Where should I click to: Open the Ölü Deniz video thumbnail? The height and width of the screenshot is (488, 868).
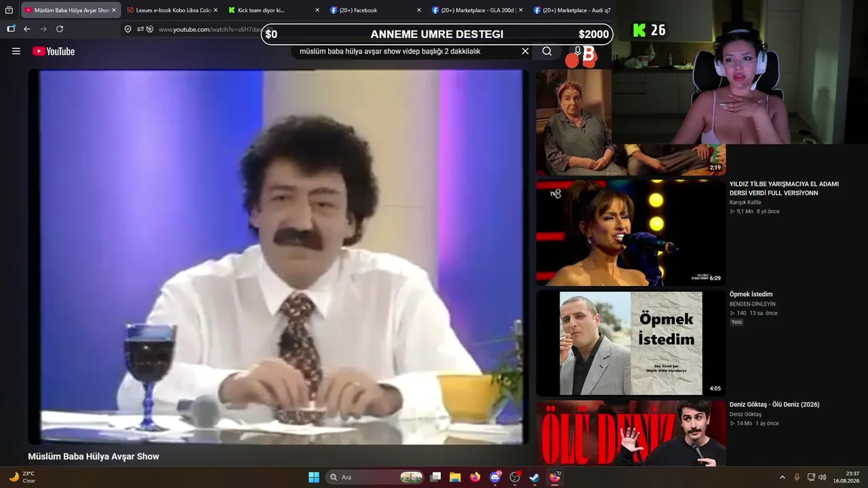pos(631,433)
